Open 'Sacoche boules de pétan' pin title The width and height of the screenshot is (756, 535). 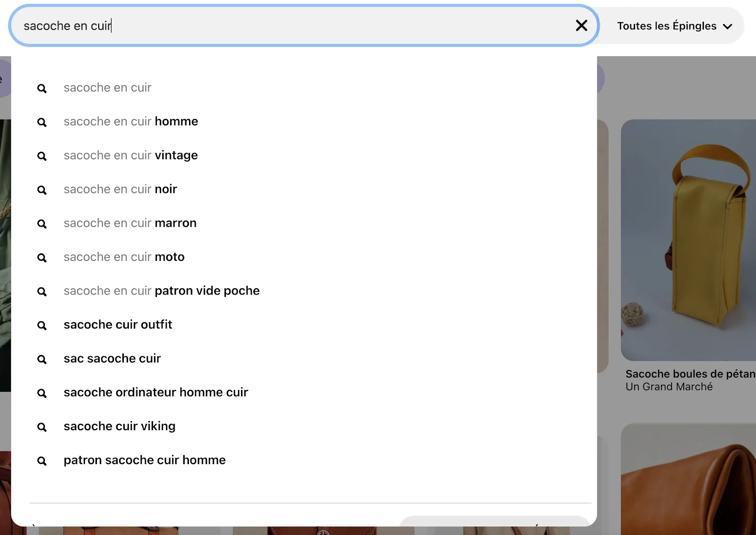(x=690, y=374)
